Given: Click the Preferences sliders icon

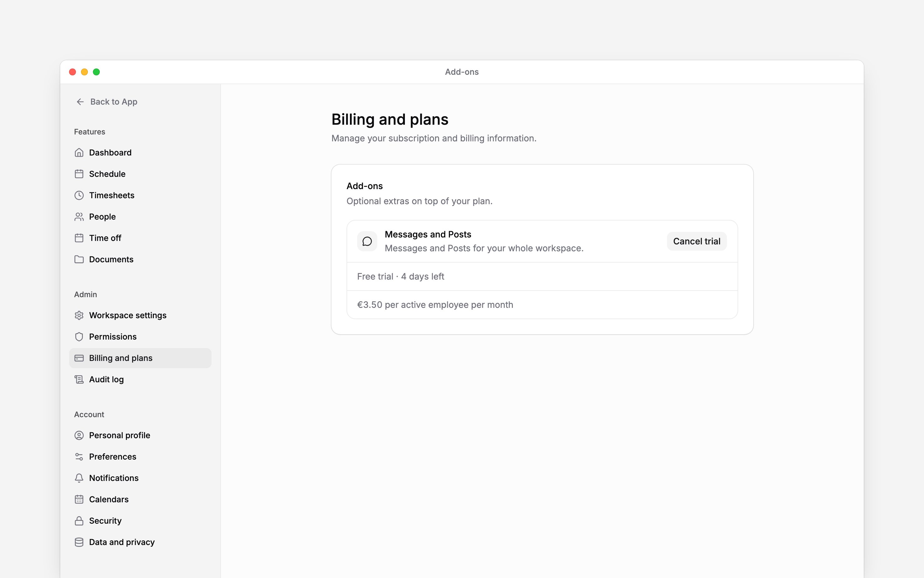Looking at the screenshot, I should pyautogui.click(x=79, y=457).
